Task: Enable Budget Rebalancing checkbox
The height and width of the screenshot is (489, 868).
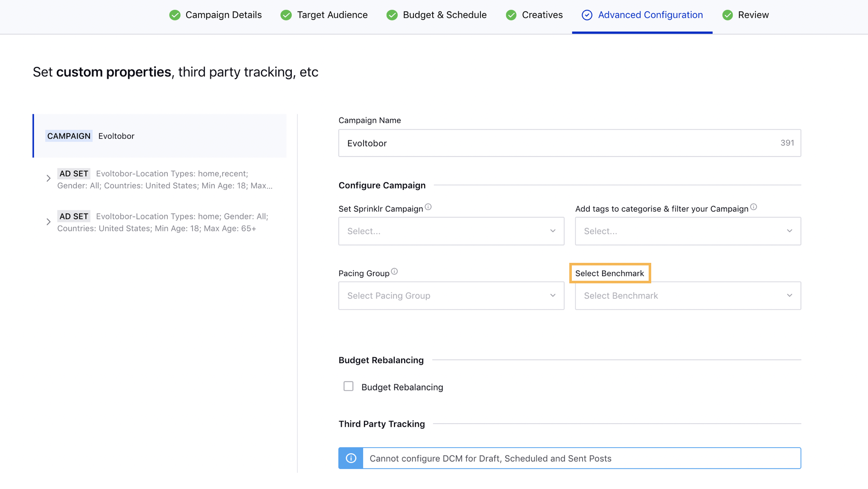Action: (x=349, y=387)
